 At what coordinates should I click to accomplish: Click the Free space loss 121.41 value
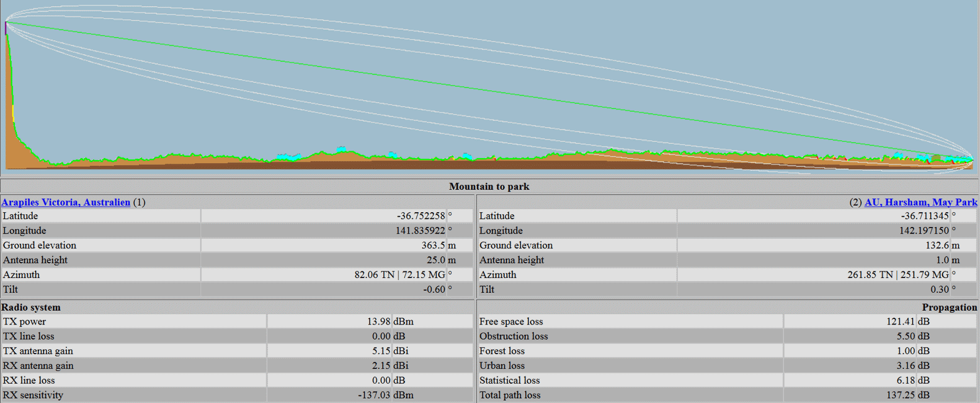[900, 322]
